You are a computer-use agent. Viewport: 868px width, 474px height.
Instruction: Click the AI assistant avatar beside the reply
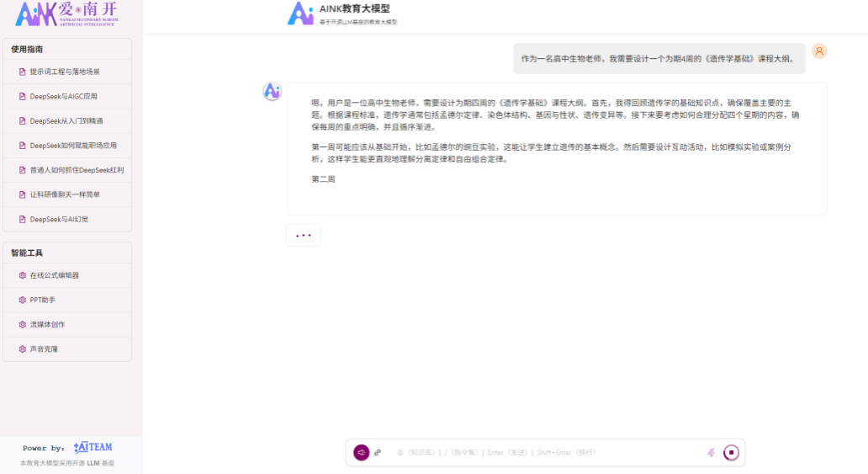(272, 92)
